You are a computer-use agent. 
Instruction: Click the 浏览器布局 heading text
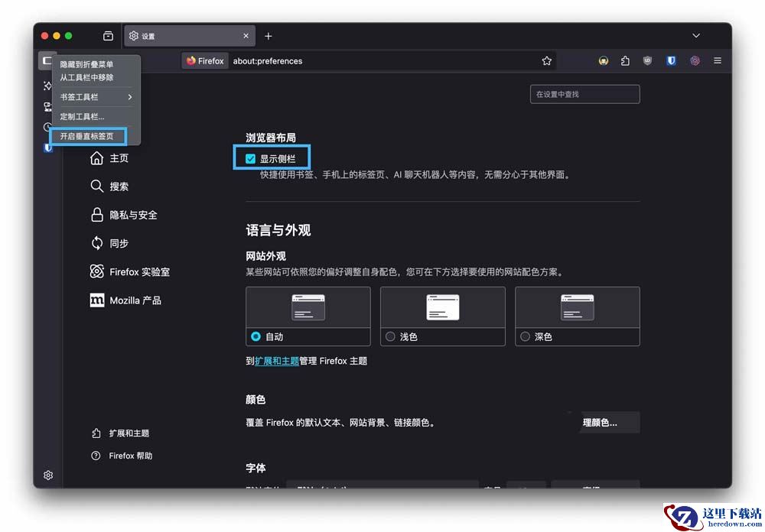pyautogui.click(x=271, y=138)
